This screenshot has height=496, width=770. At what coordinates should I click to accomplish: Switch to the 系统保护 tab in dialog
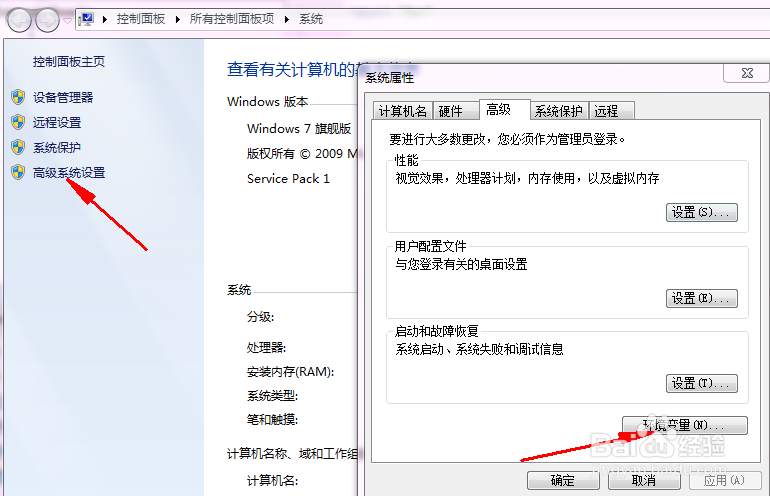click(x=559, y=111)
